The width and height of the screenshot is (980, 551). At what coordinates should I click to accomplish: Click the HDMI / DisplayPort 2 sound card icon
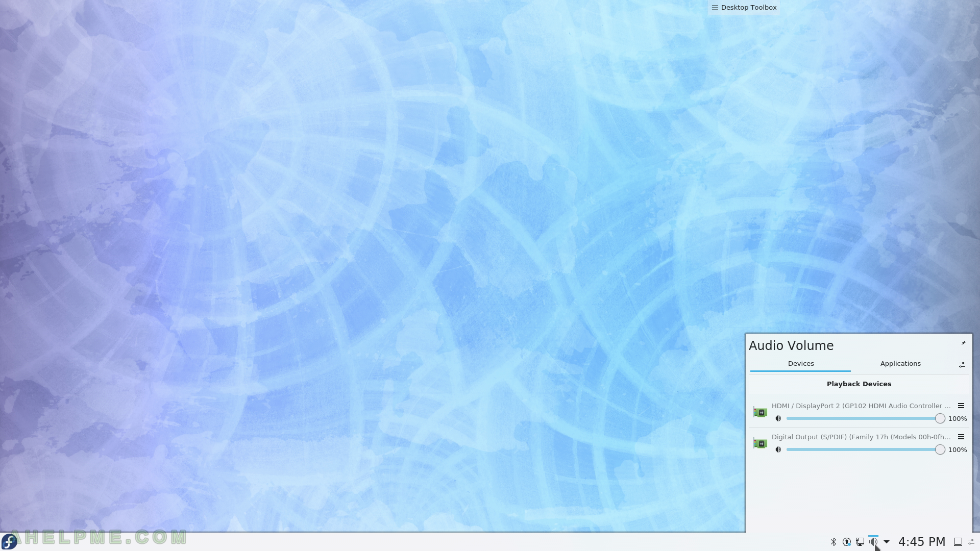[x=760, y=412]
